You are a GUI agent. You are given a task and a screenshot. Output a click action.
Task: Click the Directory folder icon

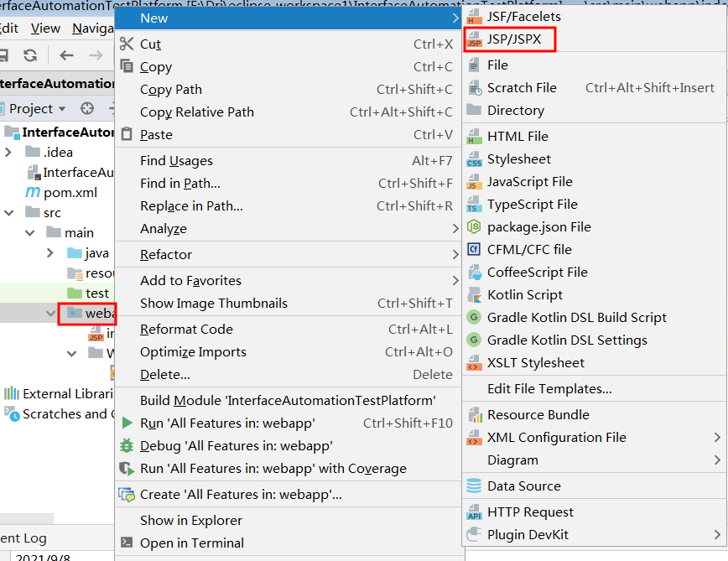click(474, 110)
